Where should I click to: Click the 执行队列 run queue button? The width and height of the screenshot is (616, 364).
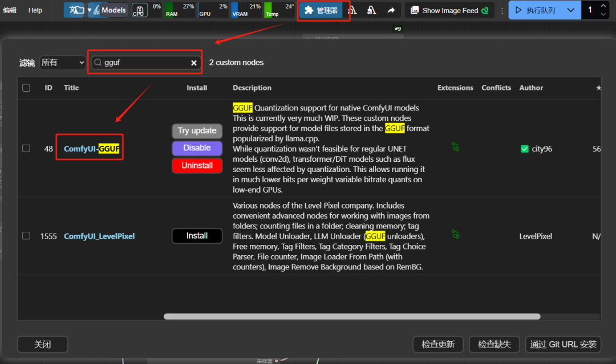[x=536, y=10]
